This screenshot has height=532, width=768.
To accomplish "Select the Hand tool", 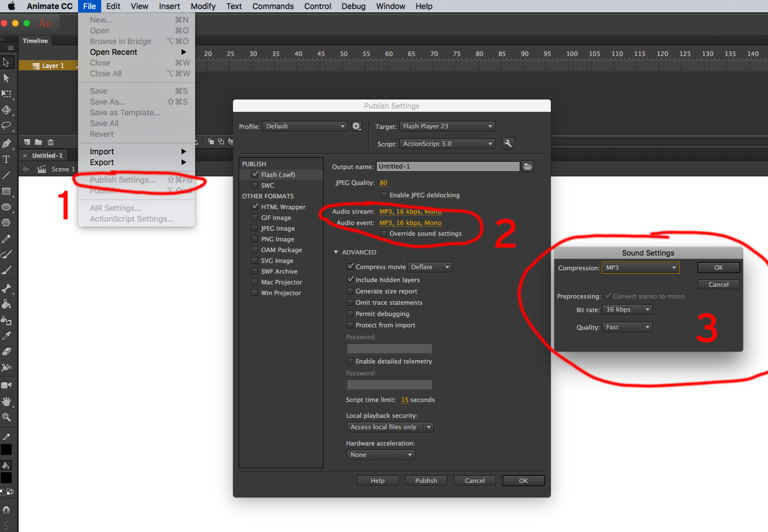I will coord(6,401).
